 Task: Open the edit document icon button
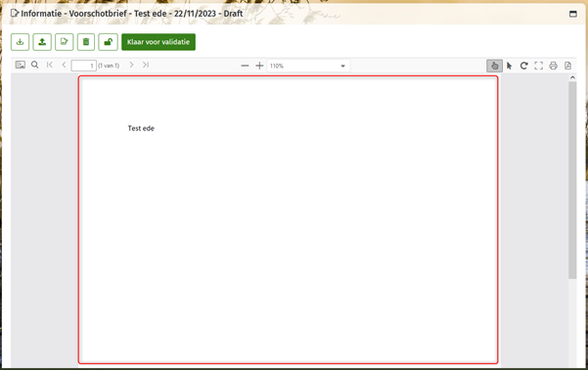[65, 42]
